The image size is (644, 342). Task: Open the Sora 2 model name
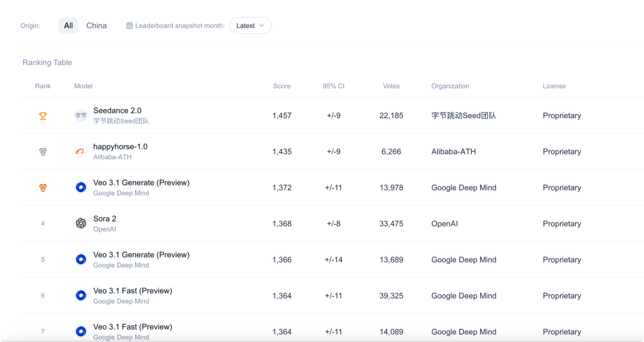[105, 218]
